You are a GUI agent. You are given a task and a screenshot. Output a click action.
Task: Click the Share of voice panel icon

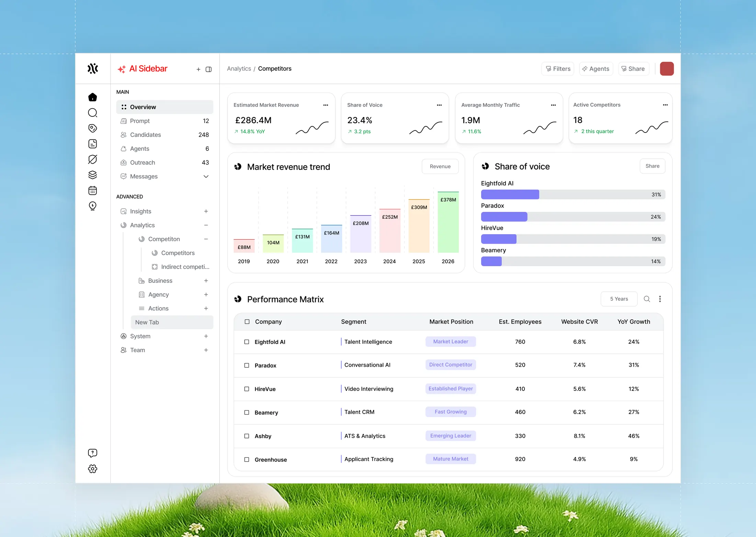pos(485,167)
